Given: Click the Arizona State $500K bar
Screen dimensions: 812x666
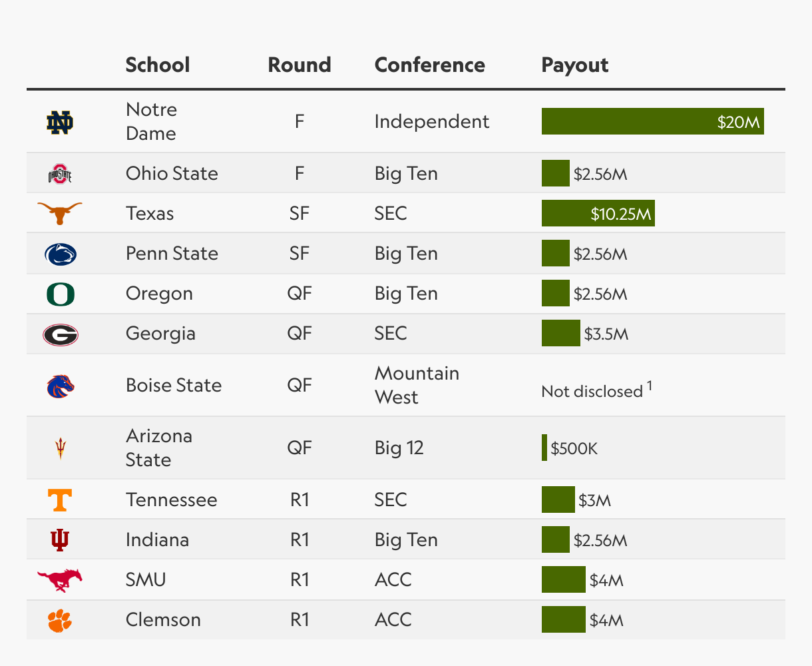Looking at the screenshot, I should [544, 448].
